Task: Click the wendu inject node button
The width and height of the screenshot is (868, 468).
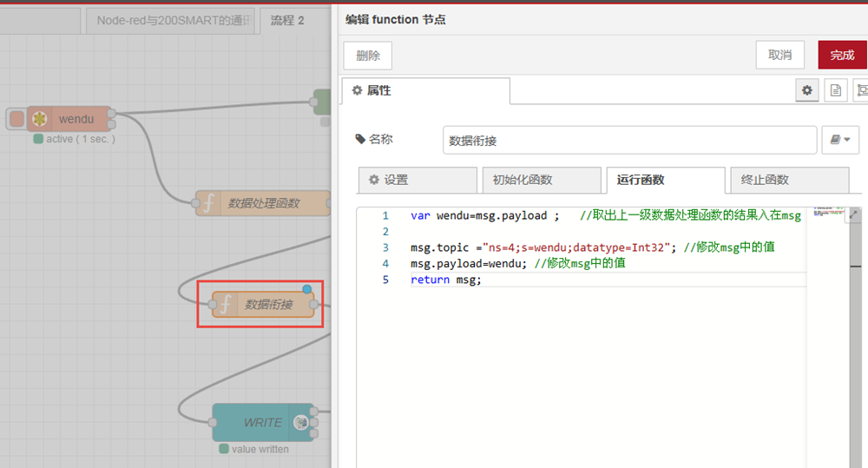Action: point(16,119)
